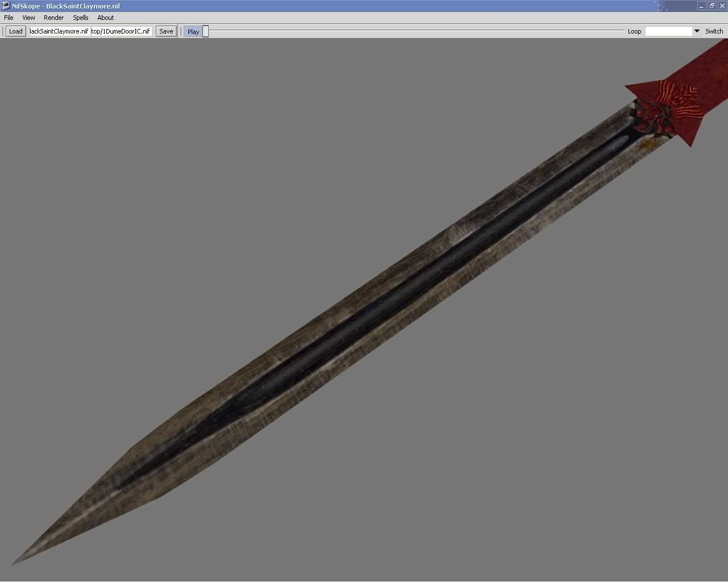
Task: Open the View menu
Action: click(28, 18)
